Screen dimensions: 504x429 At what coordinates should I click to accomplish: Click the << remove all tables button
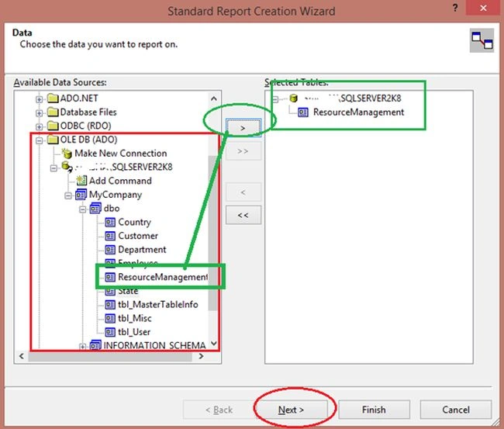pyautogui.click(x=243, y=215)
